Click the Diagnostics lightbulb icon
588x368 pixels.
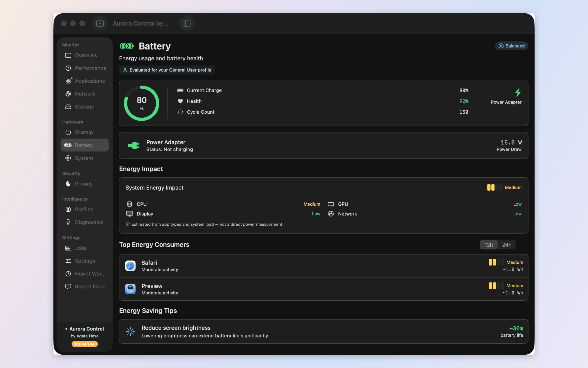(68, 222)
